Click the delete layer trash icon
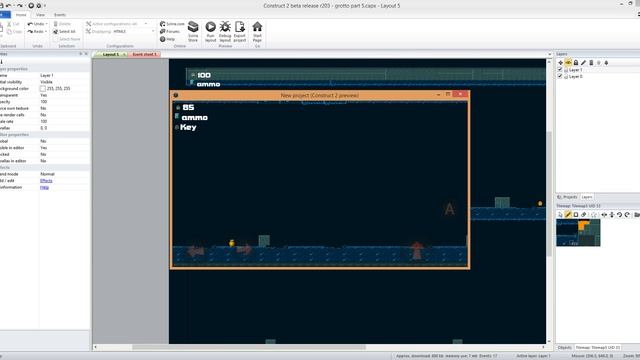640x360 pixels. [x=591, y=62]
